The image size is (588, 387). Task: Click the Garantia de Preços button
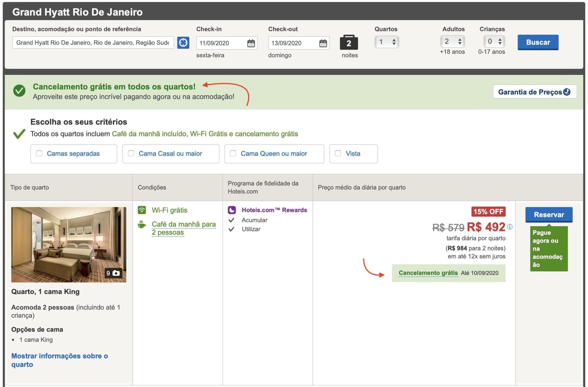(x=535, y=92)
